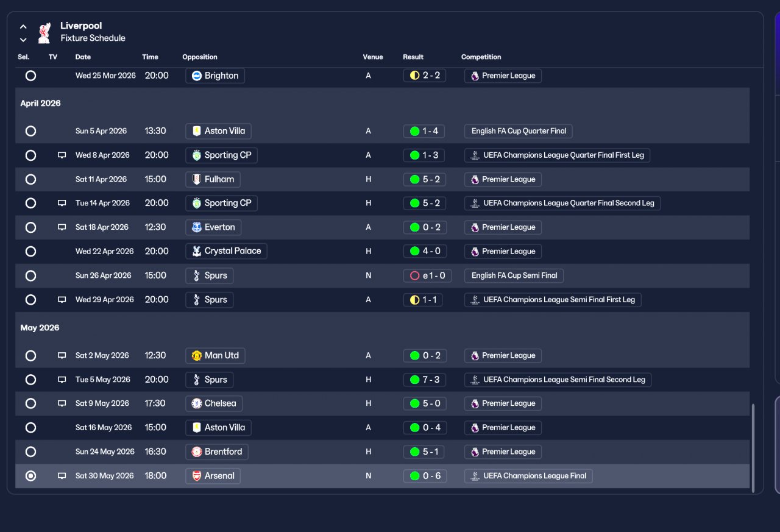This screenshot has height=532, width=780.
Task: Select the radio button for Aston Villa 5 Apr
Action: pos(30,131)
